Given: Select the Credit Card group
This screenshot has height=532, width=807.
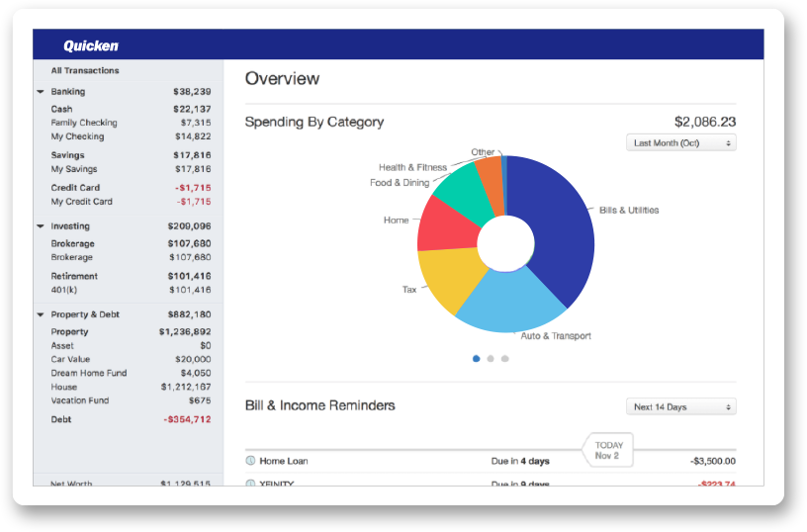Looking at the screenshot, I should [131, 188].
